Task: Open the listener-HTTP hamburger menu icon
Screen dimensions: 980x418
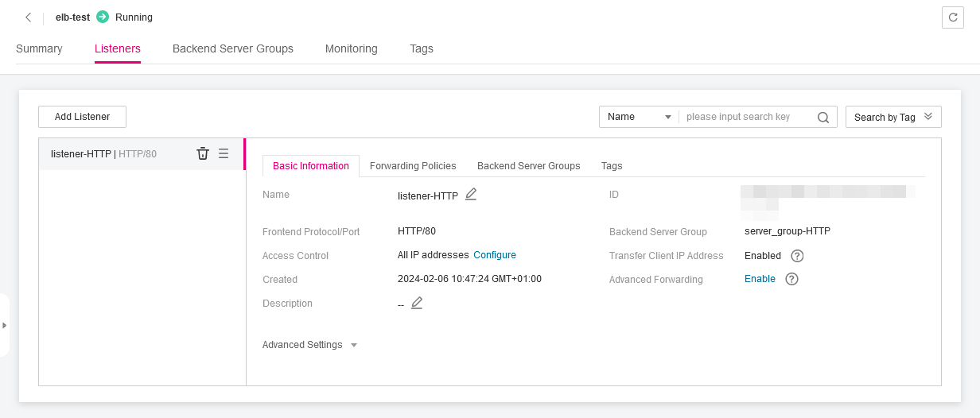Action: click(x=224, y=153)
